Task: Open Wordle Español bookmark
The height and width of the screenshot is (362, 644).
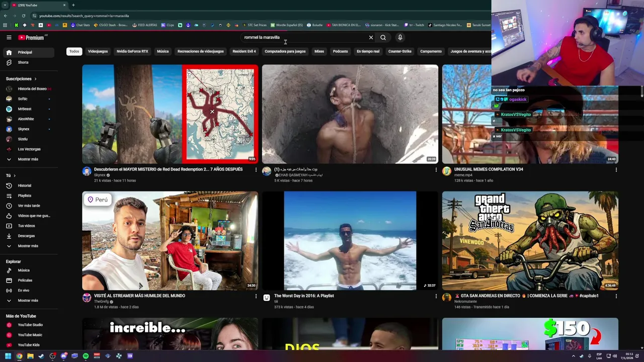Action: (x=287, y=25)
